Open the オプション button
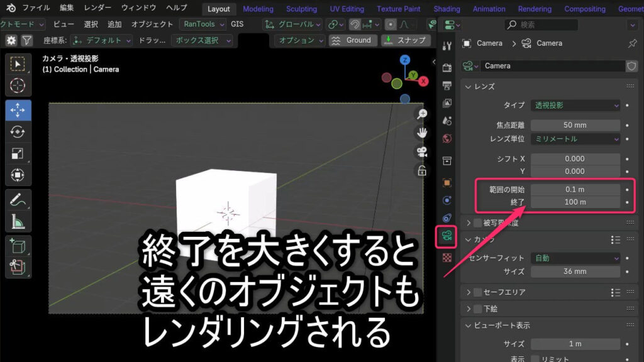The image size is (644, 362). point(299,40)
